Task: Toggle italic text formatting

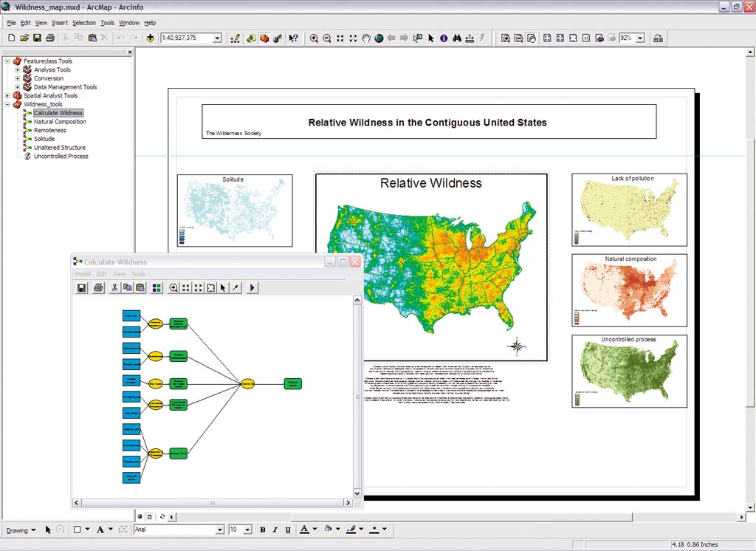Action: pos(275,530)
